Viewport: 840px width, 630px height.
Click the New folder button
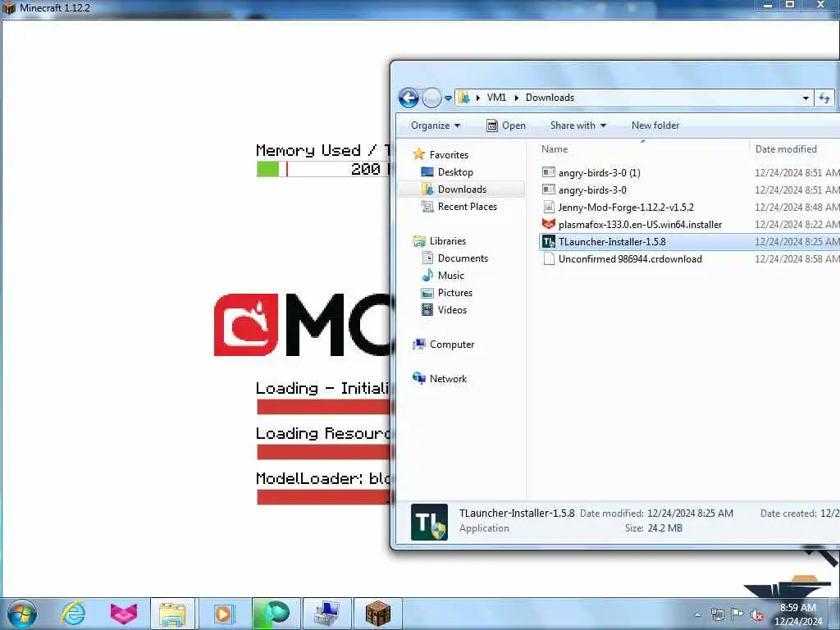point(655,126)
